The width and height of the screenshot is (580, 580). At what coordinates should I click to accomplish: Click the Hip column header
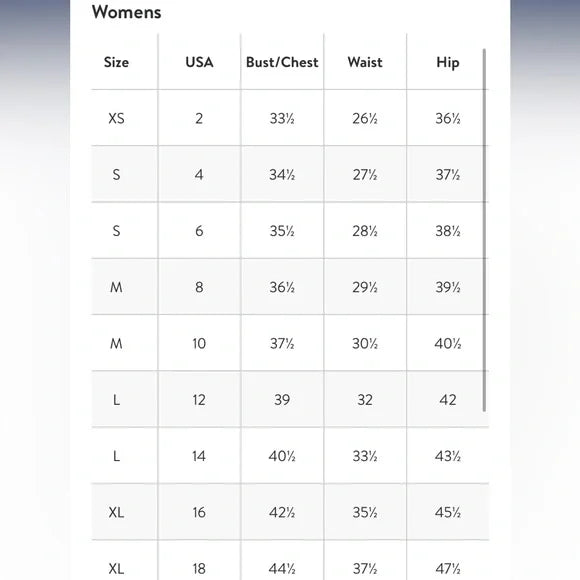pos(448,63)
